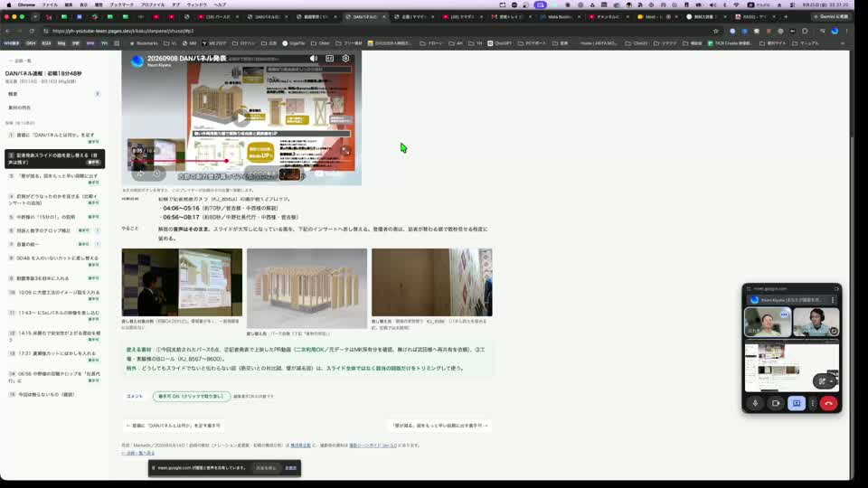
Task: Toggle screen presentation button in the Meet window
Action: (x=796, y=403)
